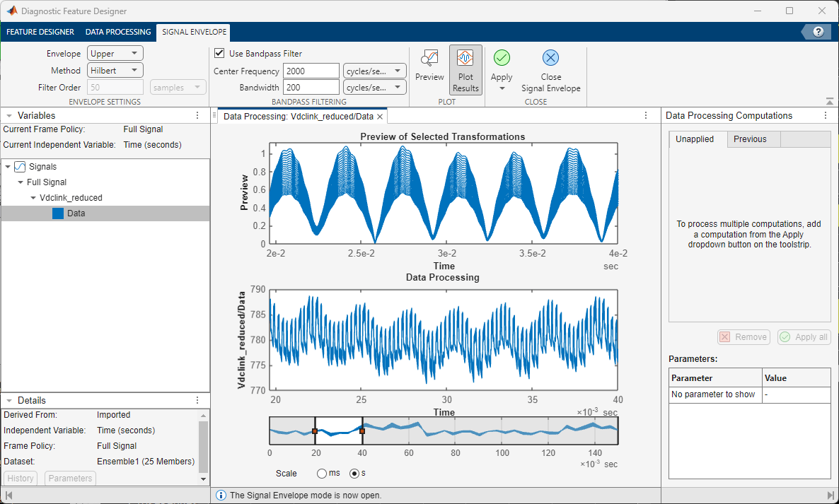Open the Details panel options menu icon
The image size is (839, 504).
(x=197, y=399)
